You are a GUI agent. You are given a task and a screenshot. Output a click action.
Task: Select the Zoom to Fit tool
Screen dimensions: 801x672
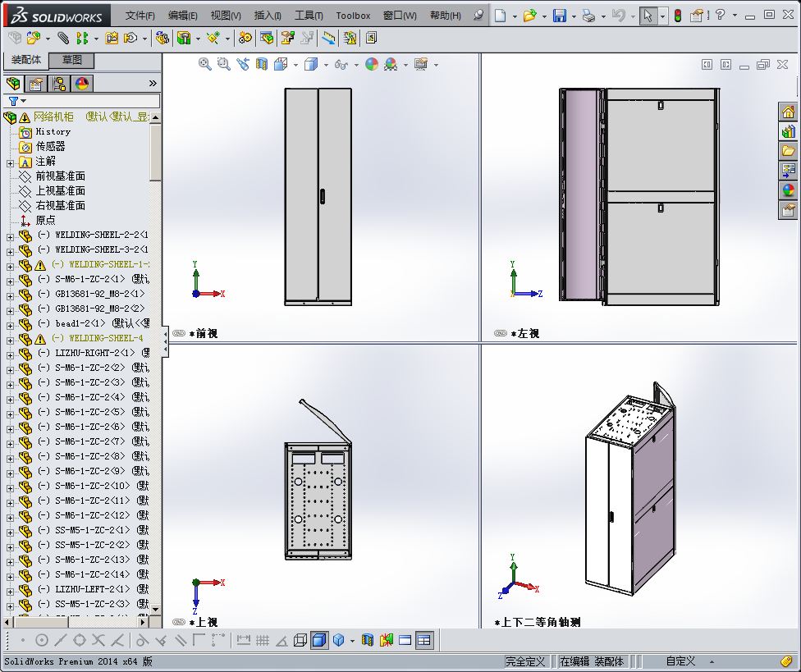coord(204,64)
